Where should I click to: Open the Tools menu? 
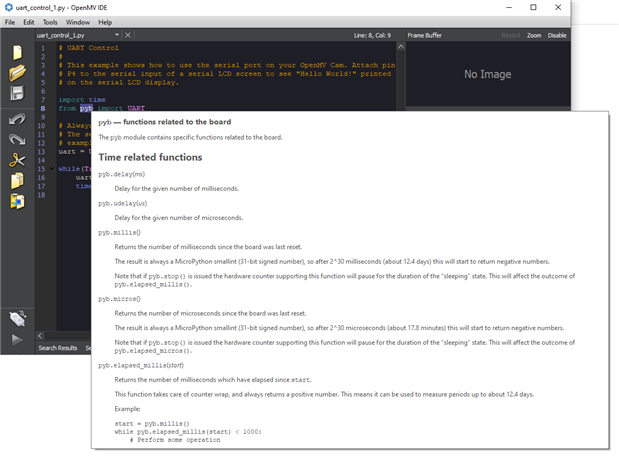click(50, 21)
